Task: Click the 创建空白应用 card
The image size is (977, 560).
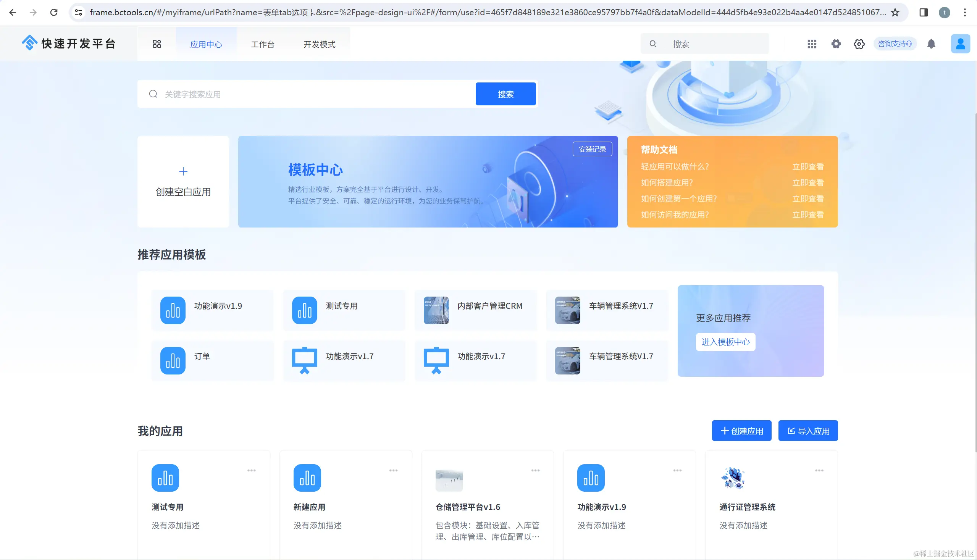Action: (183, 182)
